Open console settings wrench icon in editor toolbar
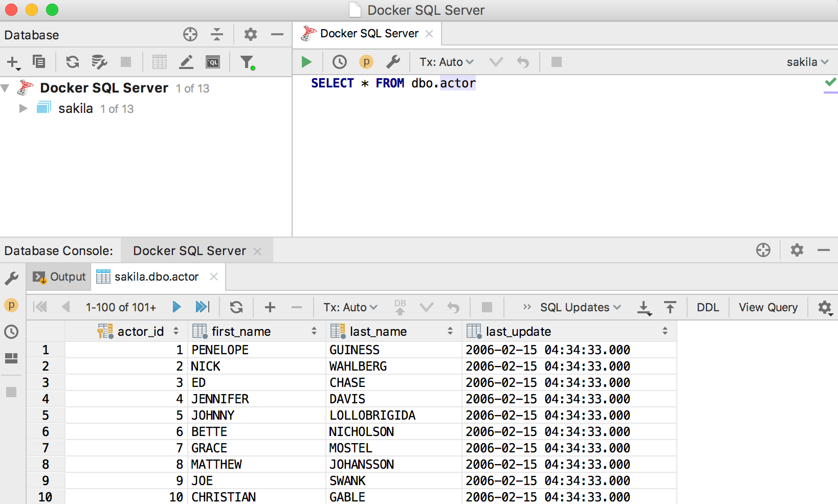 393,62
